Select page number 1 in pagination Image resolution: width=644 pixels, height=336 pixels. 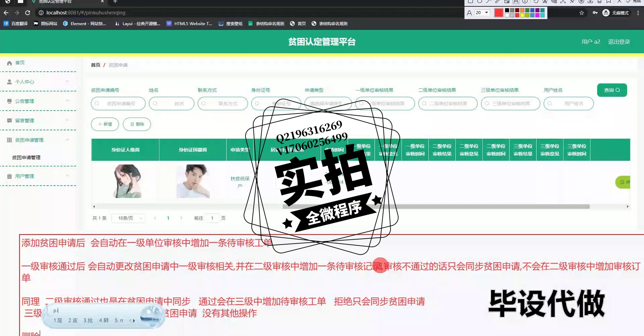point(168,218)
